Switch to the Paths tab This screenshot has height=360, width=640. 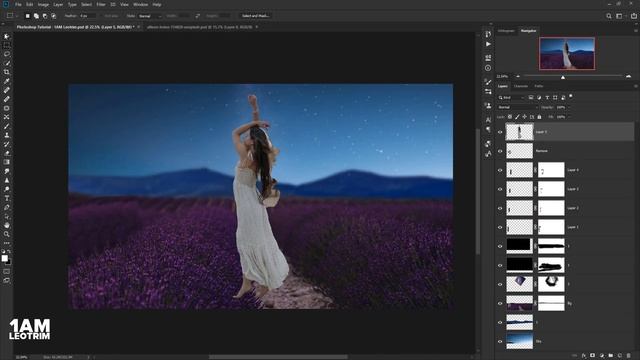pos(539,86)
